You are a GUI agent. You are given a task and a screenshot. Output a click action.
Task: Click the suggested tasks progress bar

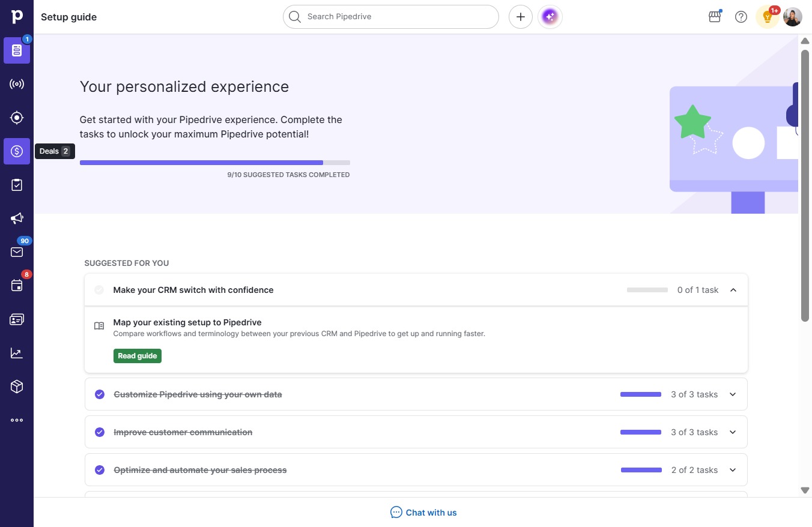click(x=215, y=163)
